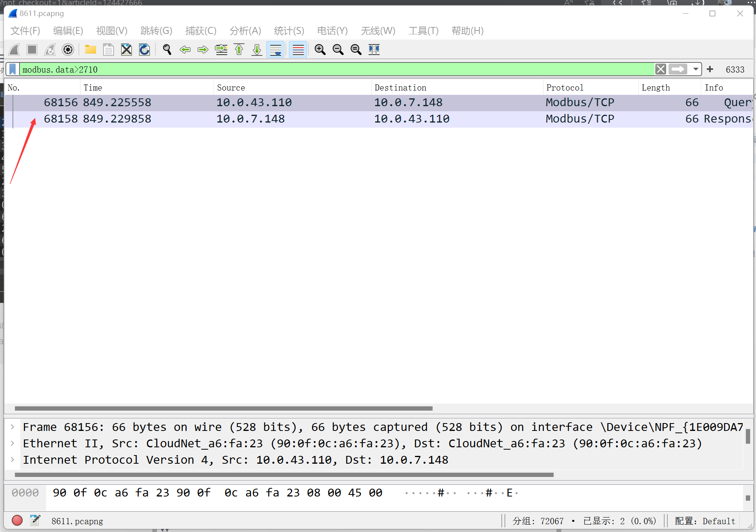Click the zoom in magnifier icon

[x=320, y=50]
